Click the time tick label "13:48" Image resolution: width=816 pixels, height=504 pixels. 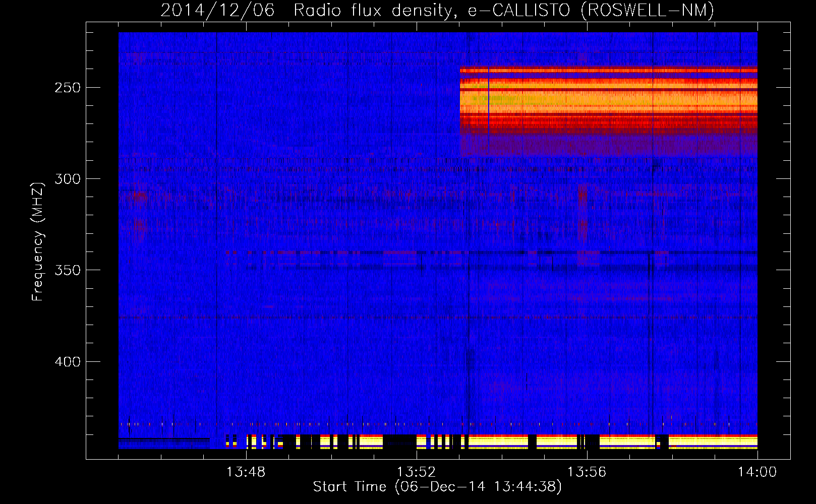pyautogui.click(x=246, y=472)
